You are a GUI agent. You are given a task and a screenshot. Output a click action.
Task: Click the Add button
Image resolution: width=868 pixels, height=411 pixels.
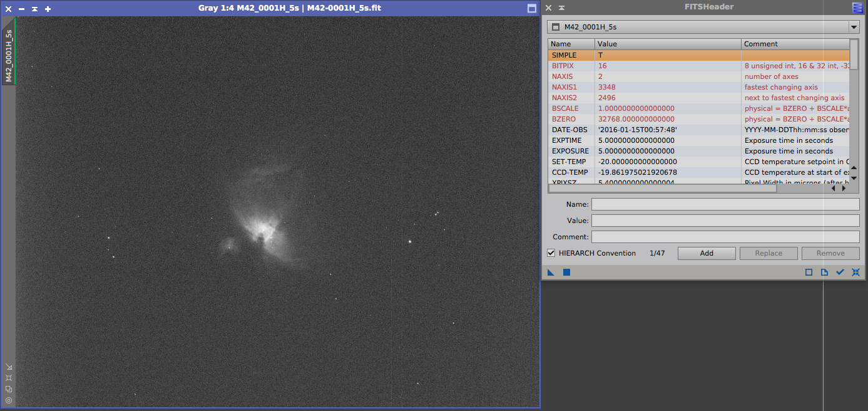coord(707,253)
